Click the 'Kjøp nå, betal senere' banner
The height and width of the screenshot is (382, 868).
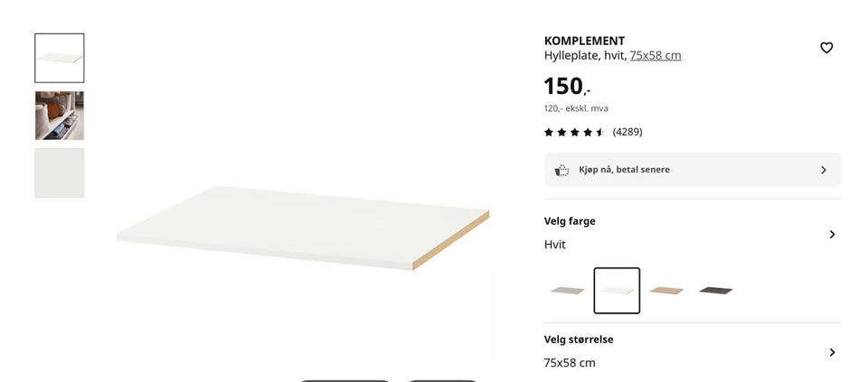pyautogui.click(x=693, y=171)
